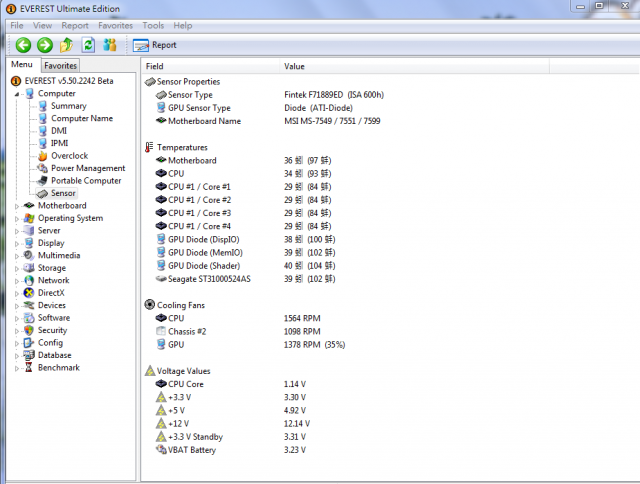The width and height of the screenshot is (640, 484).
Task: Click the Voltage Values section header
Action: tap(178, 371)
